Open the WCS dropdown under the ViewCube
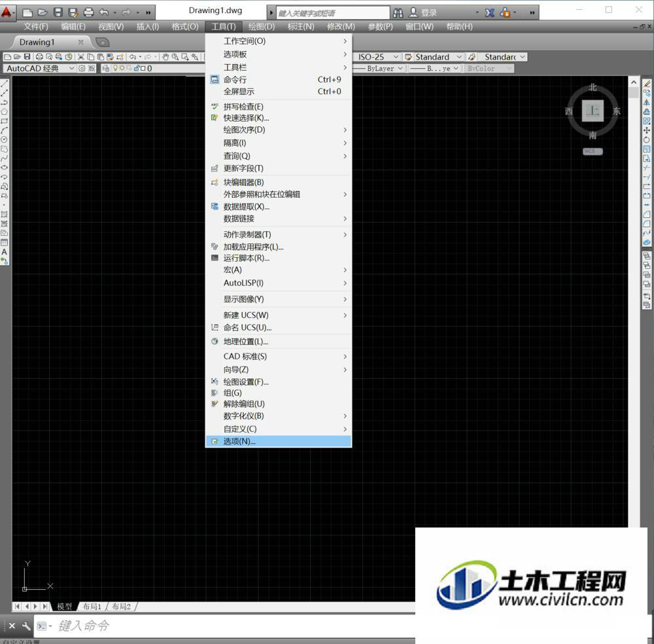 coord(593,151)
